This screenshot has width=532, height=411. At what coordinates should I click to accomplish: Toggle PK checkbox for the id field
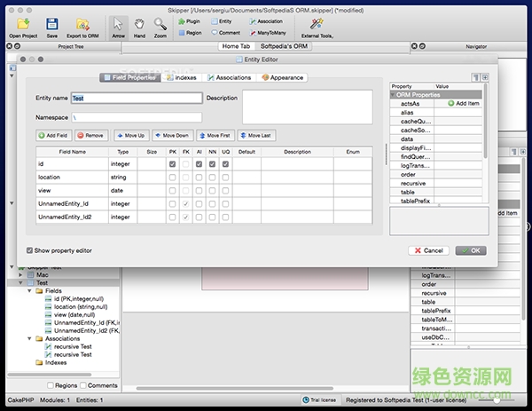(x=172, y=164)
